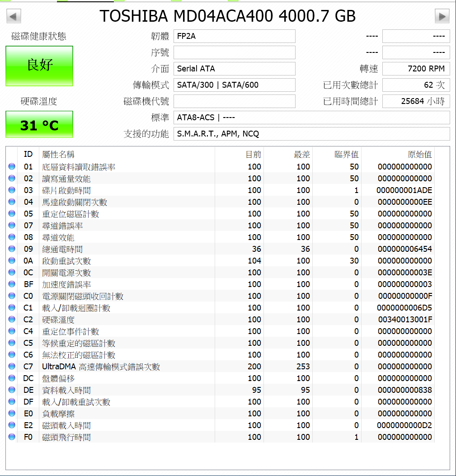Click the status icon for attribute C5
Image resolution: width=456 pixels, height=476 pixels.
pyautogui.click(x=12, y=343)
